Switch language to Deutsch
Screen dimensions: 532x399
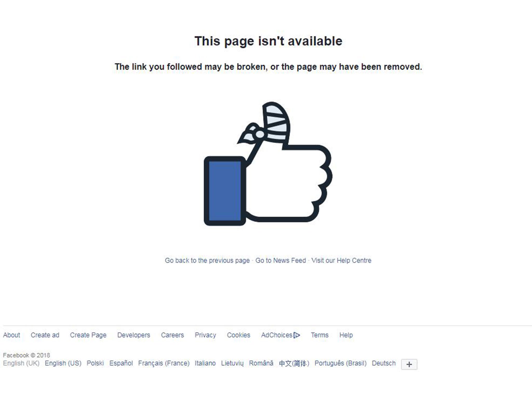[x=384, y=363]
